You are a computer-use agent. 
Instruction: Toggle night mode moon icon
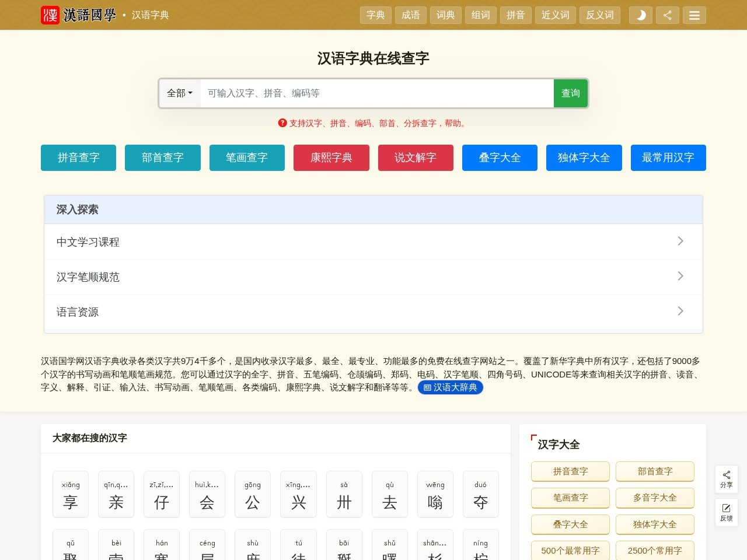641,15
